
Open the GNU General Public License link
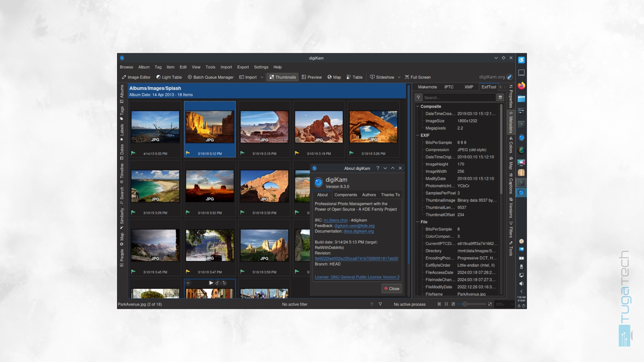[x=357, y=277]
